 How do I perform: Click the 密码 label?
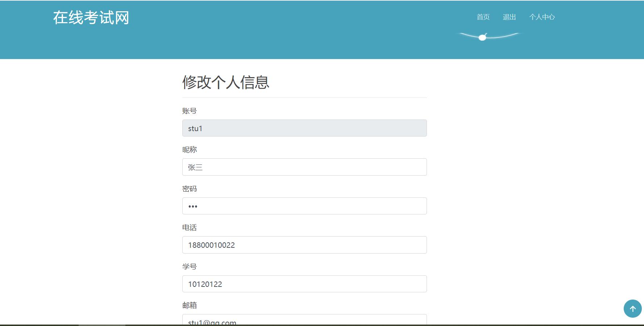pyautogui.click(x=190, y=189)
